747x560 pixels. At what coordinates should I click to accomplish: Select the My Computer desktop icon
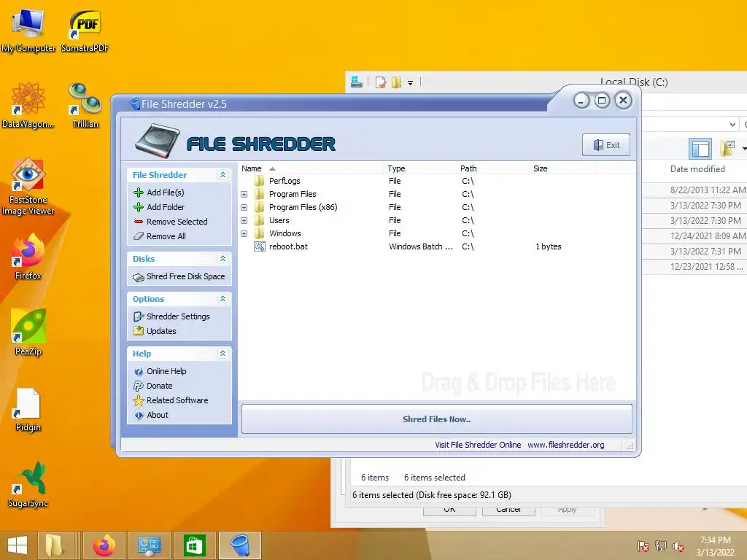pyautogui.click(x=28, y=31)
